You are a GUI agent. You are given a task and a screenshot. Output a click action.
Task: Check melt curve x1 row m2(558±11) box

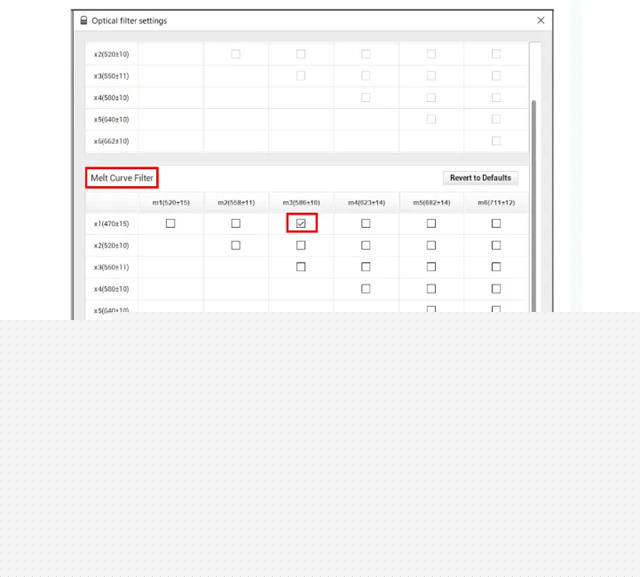click(236, 224)
